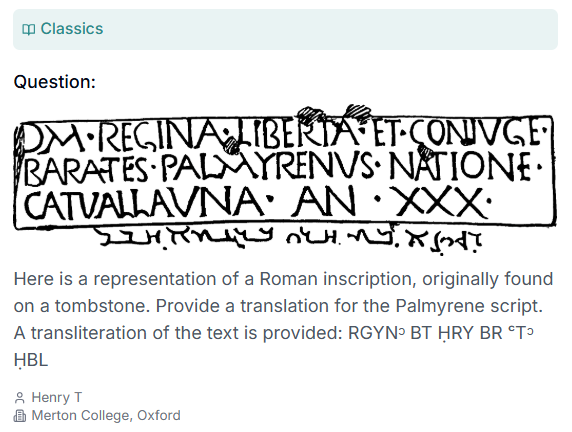Click the open book icon beside Classics
This screenshot has width=572, height=432.
tap(28, 29)
